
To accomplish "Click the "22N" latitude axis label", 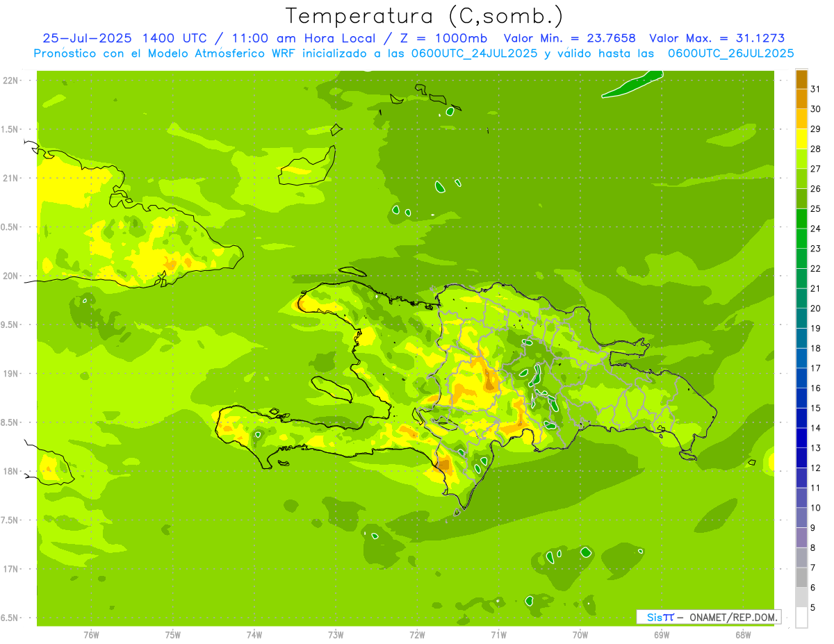I will [10, 80].
